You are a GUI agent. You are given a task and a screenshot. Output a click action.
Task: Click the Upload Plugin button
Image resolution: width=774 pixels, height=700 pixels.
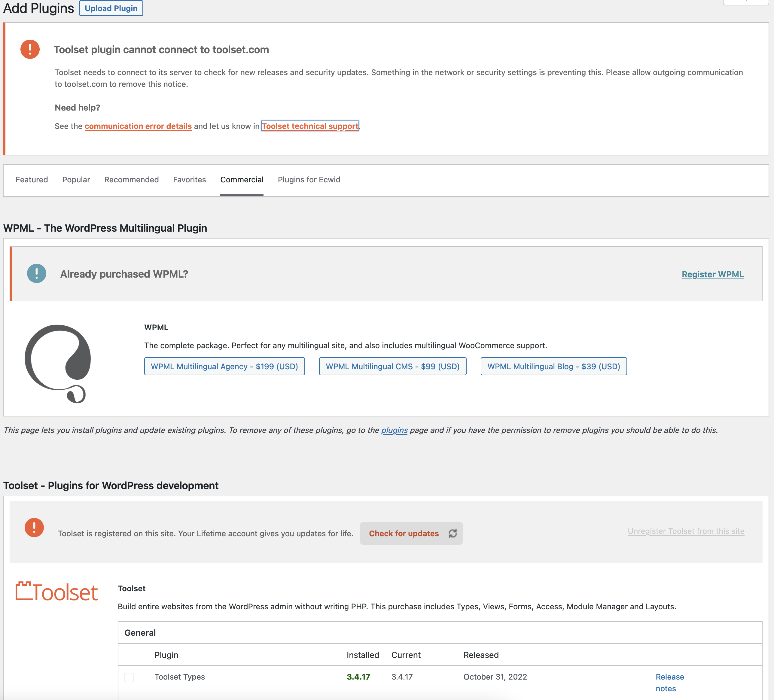click(111, 8)
